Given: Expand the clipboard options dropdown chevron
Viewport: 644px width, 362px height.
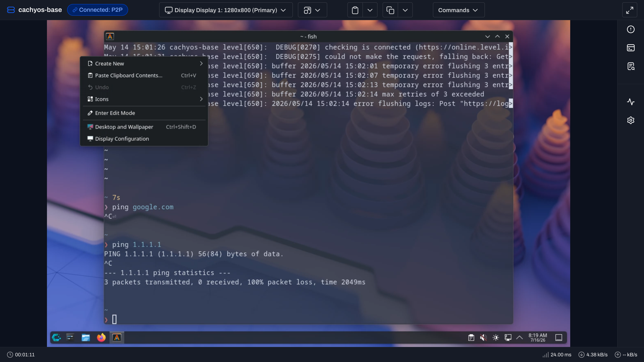Looking at the screenshot, I should pyautogui.click(x=370, y=10).
